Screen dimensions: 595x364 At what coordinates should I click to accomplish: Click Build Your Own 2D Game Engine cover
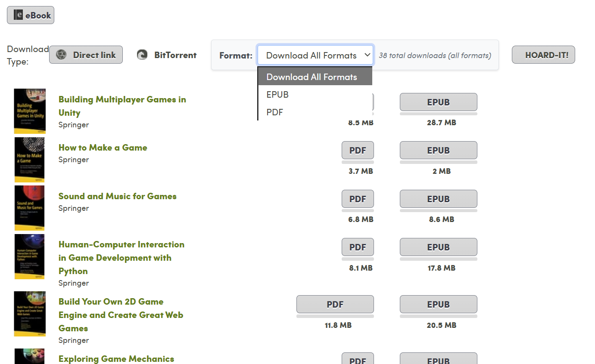click(x=30, y=314)
